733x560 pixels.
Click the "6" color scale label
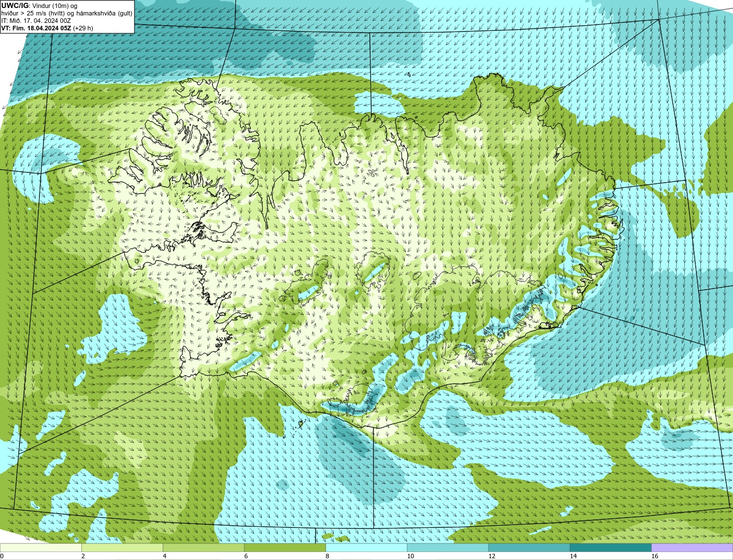(246, 556)
